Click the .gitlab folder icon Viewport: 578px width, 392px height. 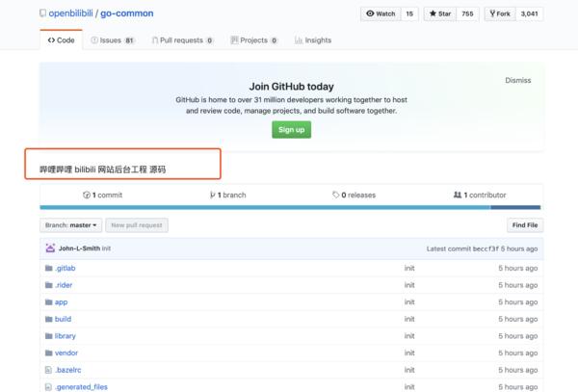tap(48, 268)
